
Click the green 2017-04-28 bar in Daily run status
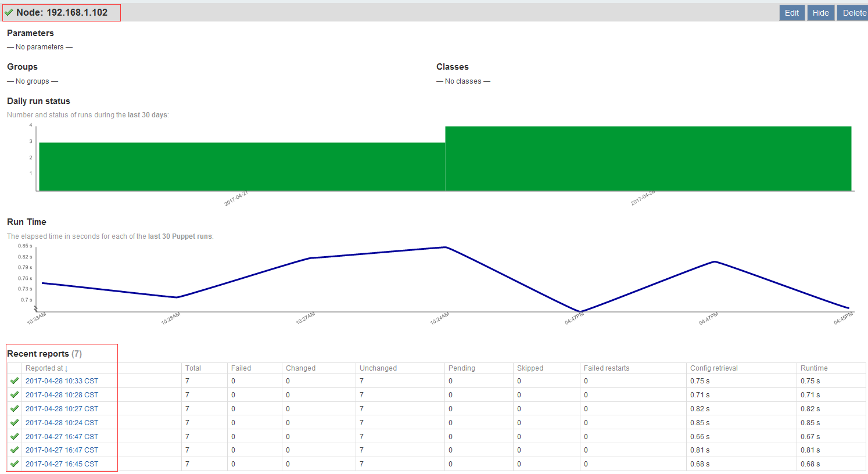tap(648, 159)
